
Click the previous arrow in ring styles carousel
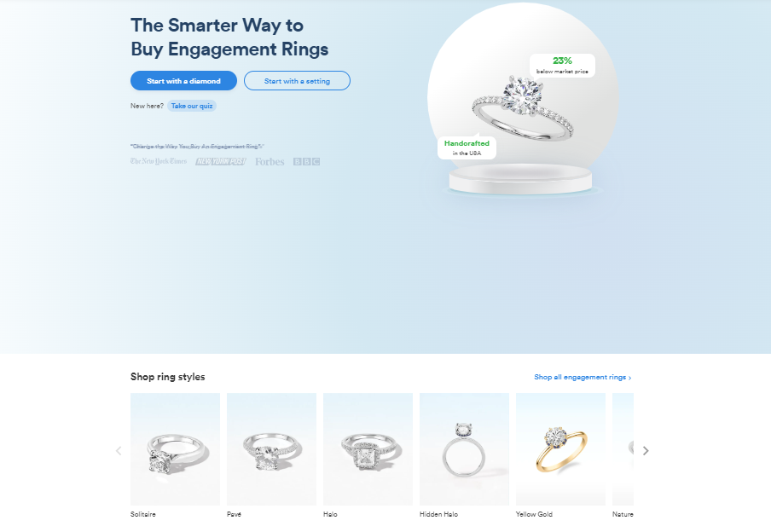pyautogui.click(x=119, y=450)
